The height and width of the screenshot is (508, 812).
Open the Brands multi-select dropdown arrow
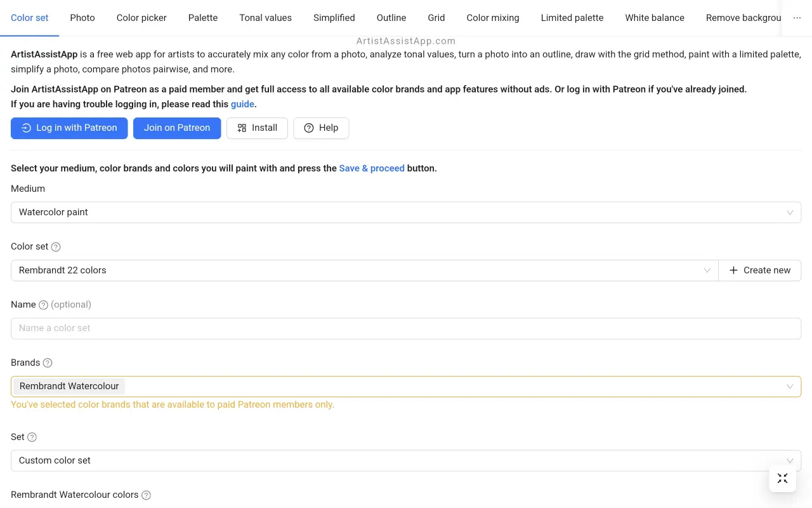[790, 386]
